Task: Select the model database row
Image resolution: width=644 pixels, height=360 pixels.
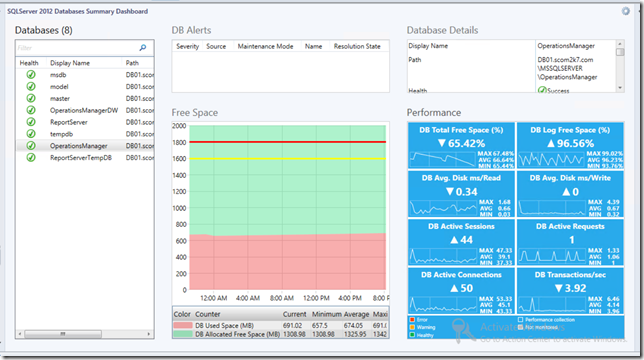Action: [85, 87]
